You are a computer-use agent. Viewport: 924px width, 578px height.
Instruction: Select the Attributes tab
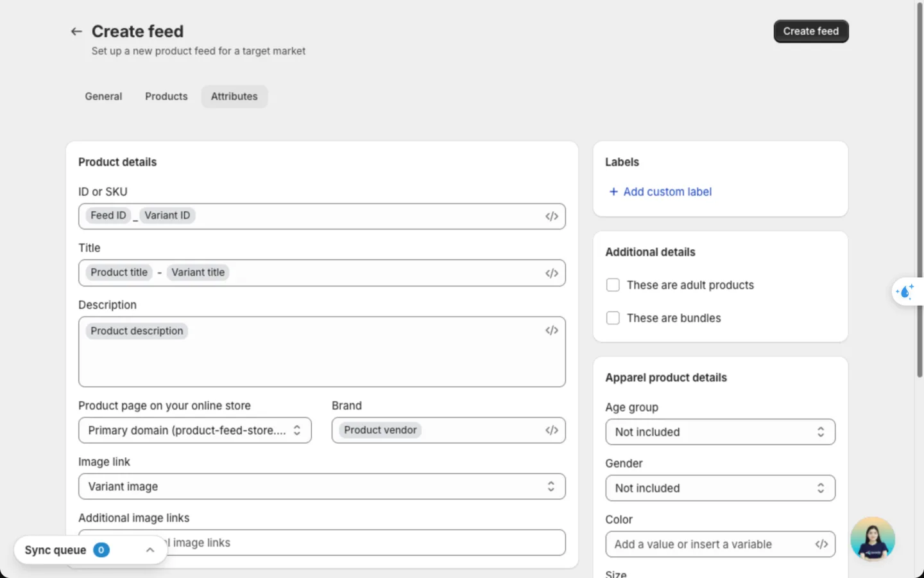click(x=234, y=96)
